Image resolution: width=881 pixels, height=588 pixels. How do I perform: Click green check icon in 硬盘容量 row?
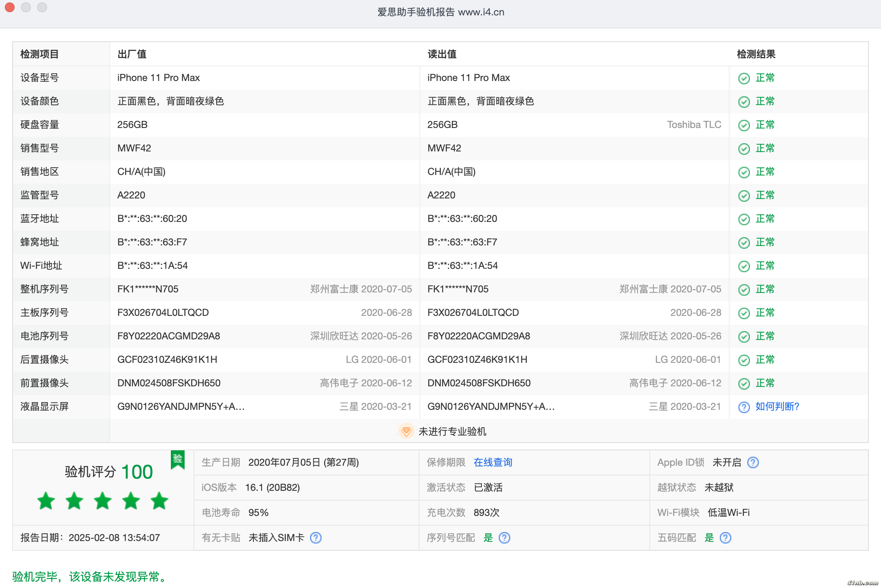[x=744, y=125]
